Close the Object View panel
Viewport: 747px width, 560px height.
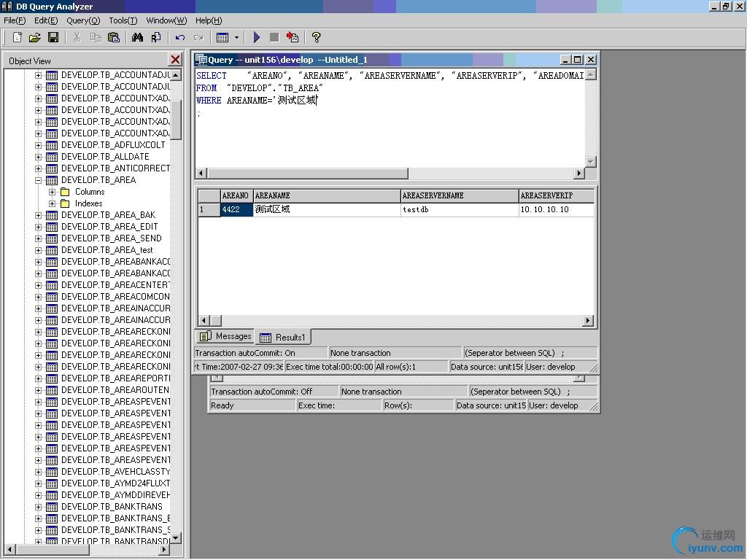point(175,60)
